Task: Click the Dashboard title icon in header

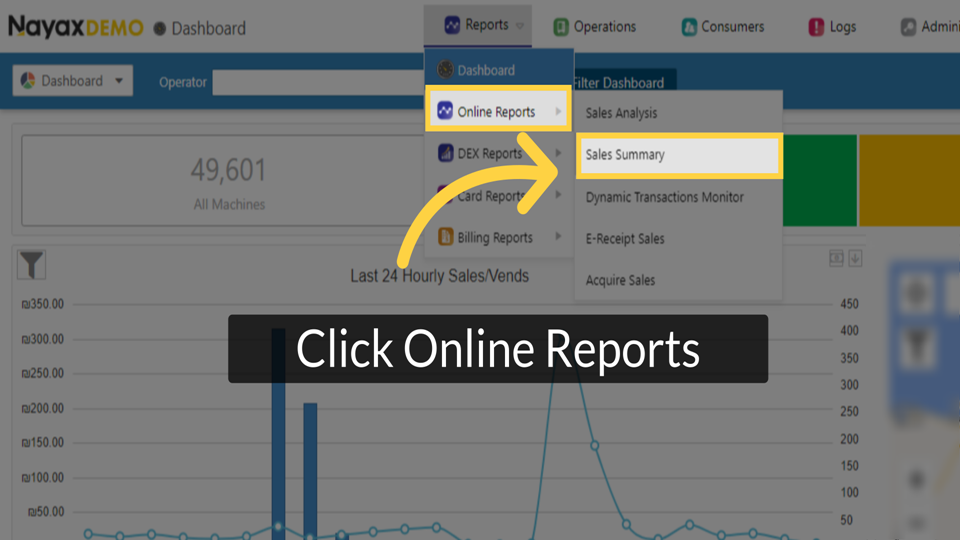Action: tap(160, 28)
